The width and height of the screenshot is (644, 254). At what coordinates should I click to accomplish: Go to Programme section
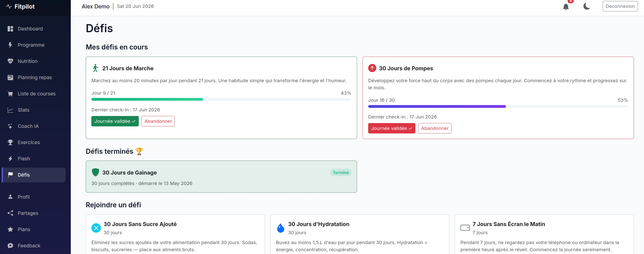pyautogui.click(x=33, y=45)
